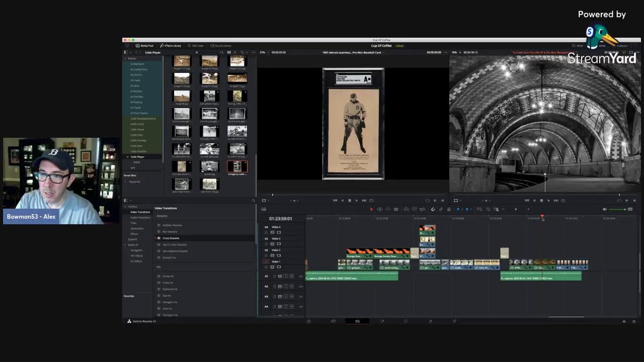Stop playback in the timeline viewer
Image resolution: width=644 pixels, height=362 pixels.
coord(541,200)
